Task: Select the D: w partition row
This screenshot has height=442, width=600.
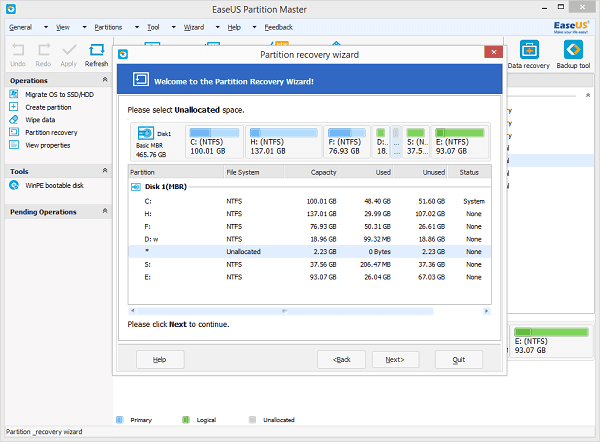Action: coord(310,239)
